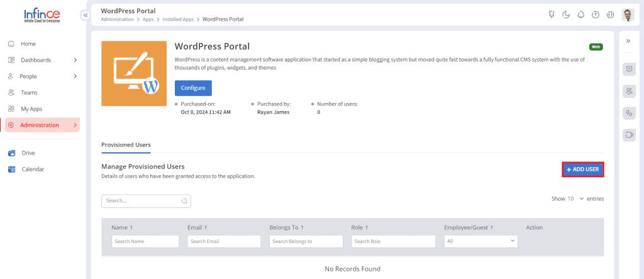Open notifications bell
644x279 pixels.
(580, 15)
